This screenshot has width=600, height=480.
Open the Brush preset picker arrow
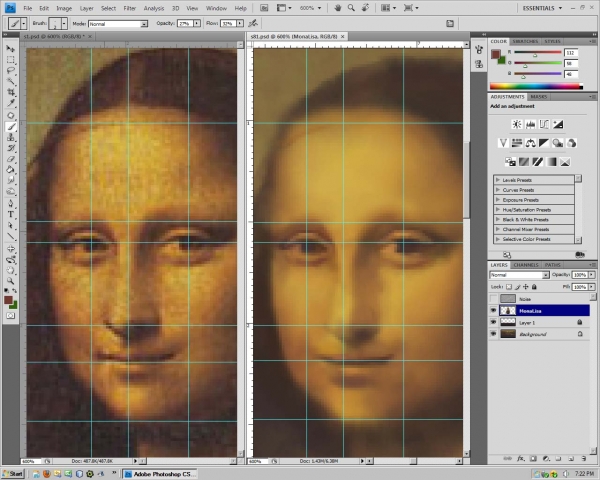click(64, 24)
